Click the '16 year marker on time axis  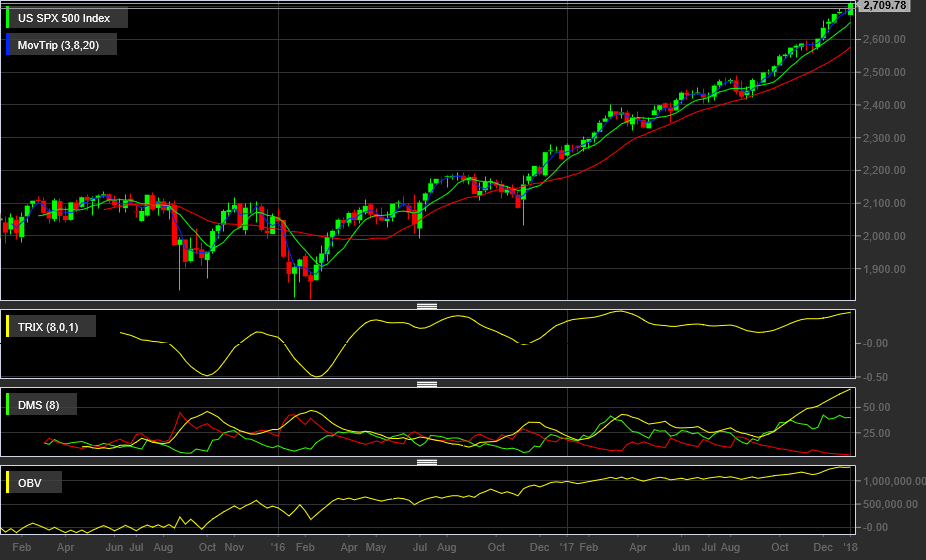(278, 548)
